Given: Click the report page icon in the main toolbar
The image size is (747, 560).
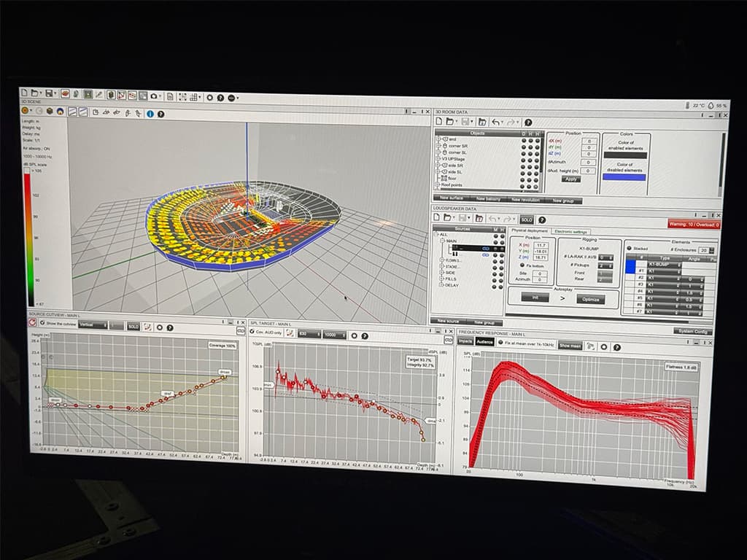Looking at the screenshot, I should coord(170,97).
